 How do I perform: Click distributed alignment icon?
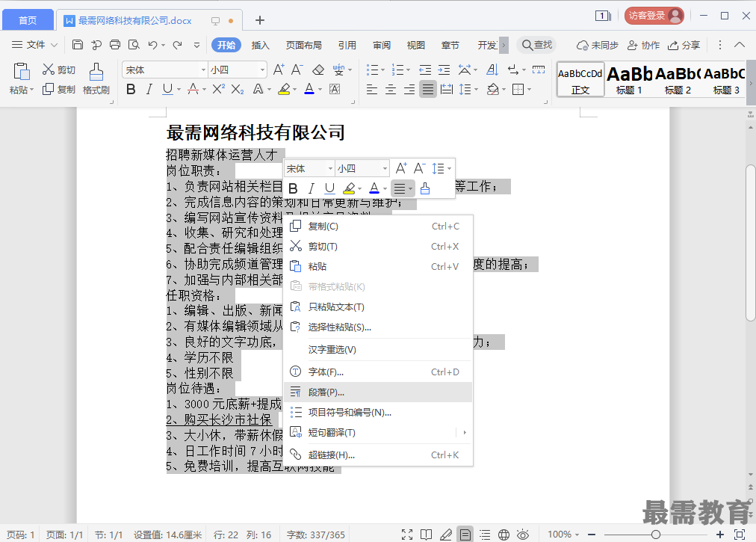pyautogui.click(x=447, y=89)
